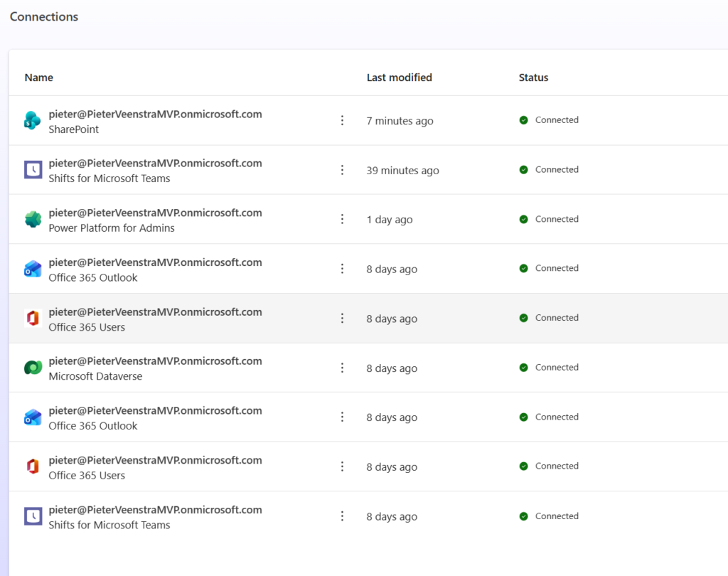The image size is (728, 576).
Task: Open more options for Power Platform for Admins
Action: point(342,219)
